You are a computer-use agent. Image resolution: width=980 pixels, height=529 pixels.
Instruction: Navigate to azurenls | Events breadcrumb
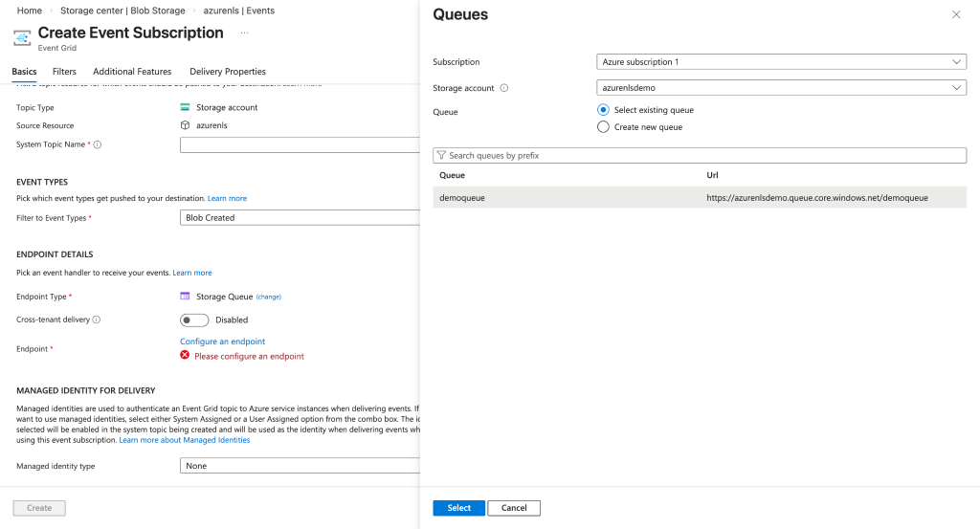tap(238, 11)
